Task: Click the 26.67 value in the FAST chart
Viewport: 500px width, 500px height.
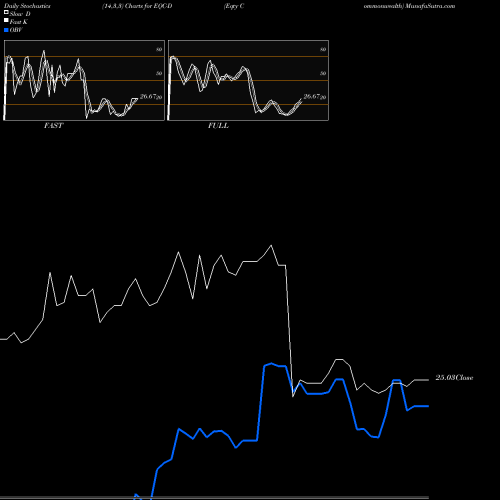Action: (148, 97)
